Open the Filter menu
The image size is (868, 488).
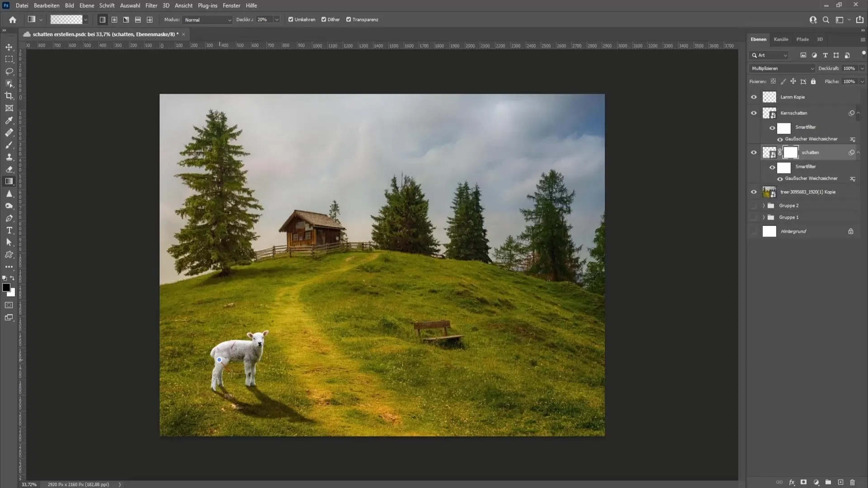tap(150, 5)
